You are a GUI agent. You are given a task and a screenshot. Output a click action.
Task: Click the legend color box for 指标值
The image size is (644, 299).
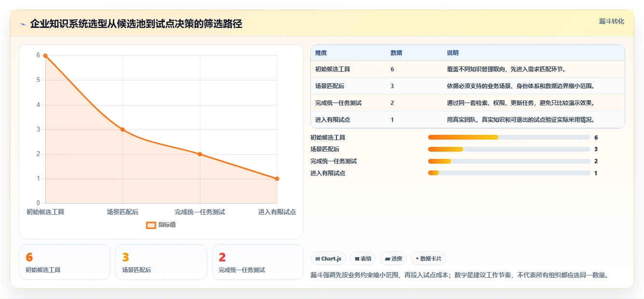151,225
